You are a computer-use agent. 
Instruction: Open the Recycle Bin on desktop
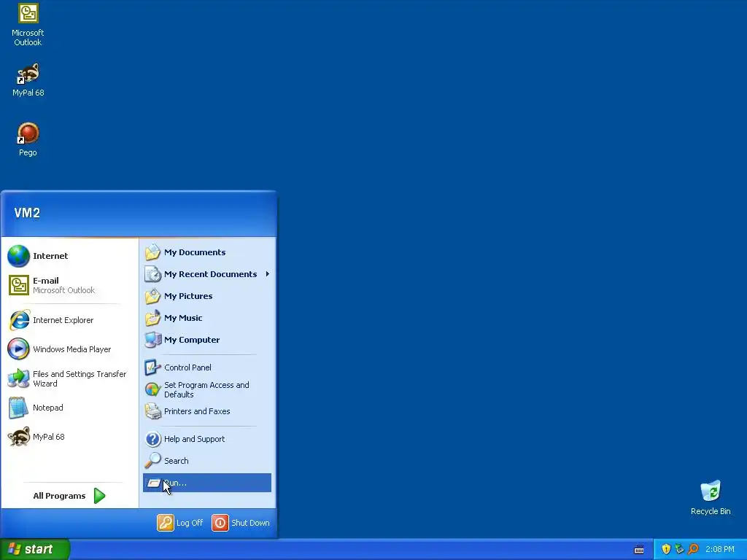point(711,498)
